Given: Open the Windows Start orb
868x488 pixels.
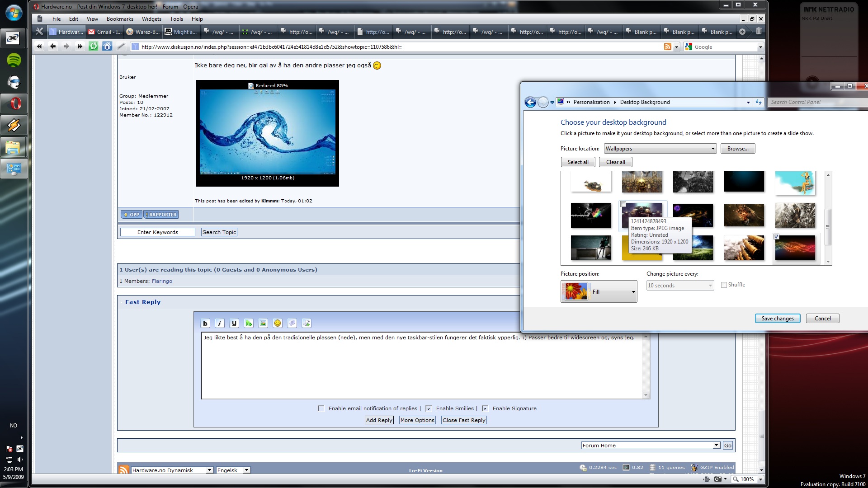Looking at the screenshot, I should click(x=14, y=13).
